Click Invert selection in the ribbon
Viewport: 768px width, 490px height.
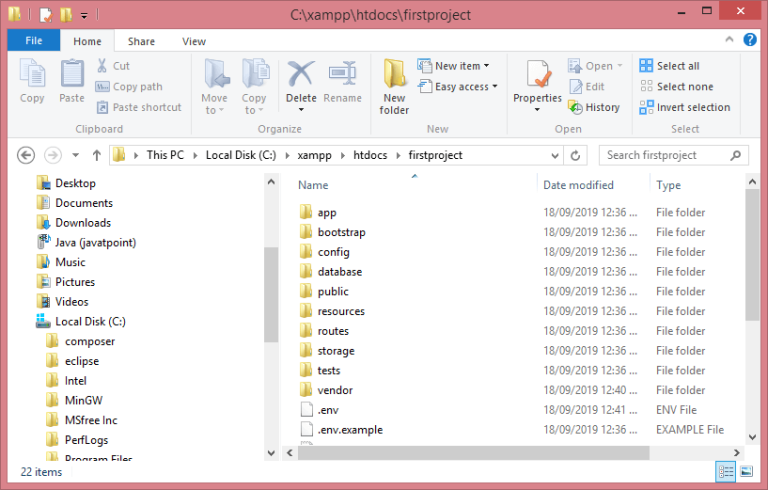[685, 107]
